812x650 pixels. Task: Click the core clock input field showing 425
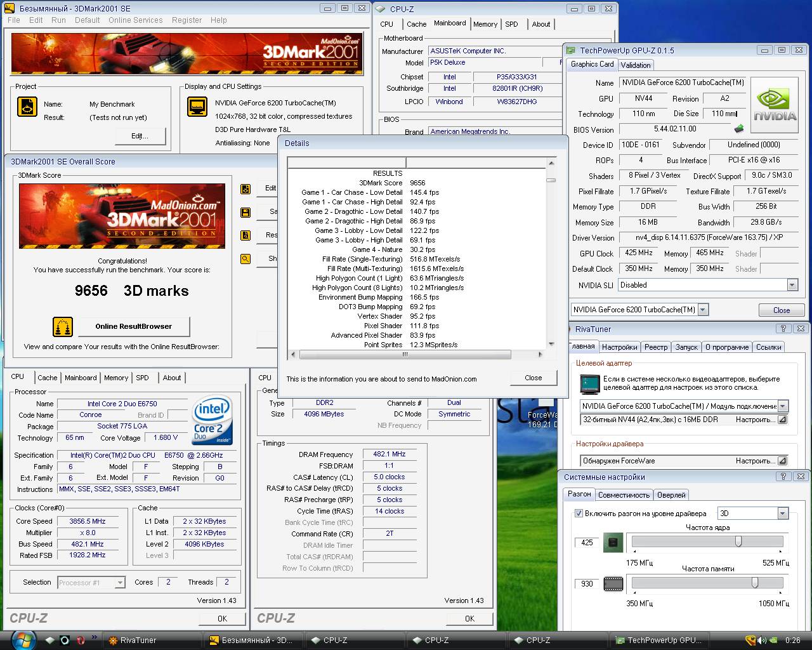(587, 542)
